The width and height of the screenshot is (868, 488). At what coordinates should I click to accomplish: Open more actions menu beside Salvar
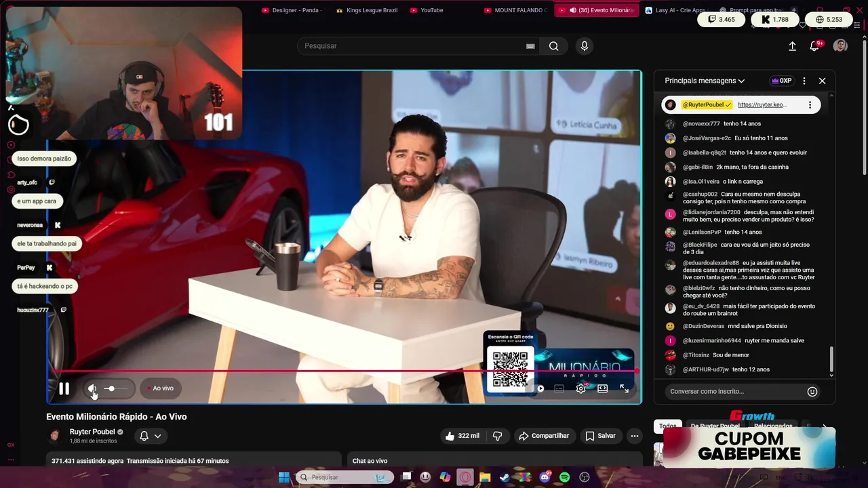pos(635,436)
